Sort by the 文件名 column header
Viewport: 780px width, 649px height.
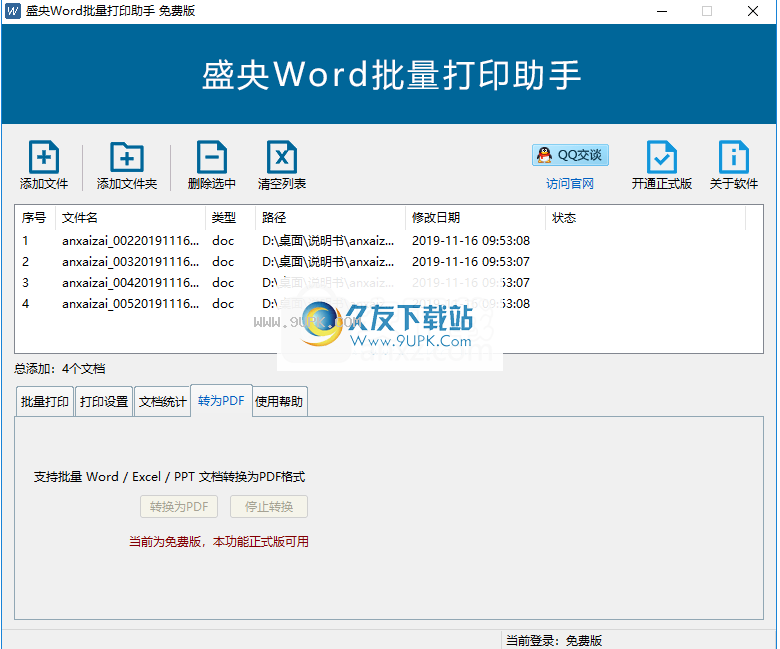coord(130,218)
